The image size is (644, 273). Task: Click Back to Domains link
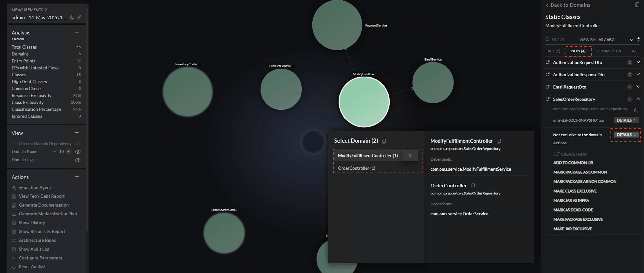pos(568,5)
